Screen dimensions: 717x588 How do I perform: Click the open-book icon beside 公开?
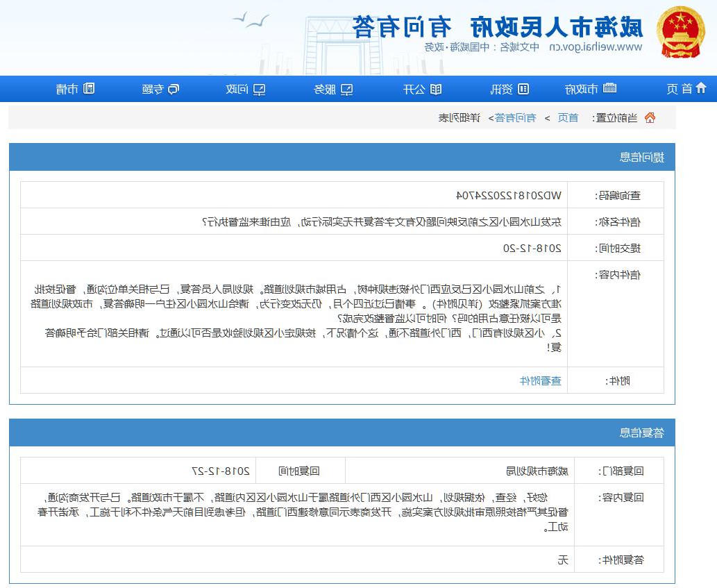pos(436,89)
